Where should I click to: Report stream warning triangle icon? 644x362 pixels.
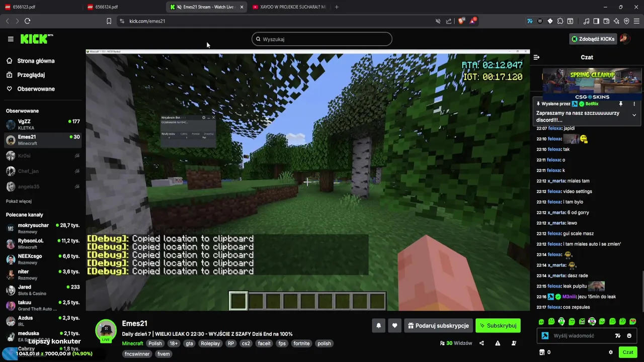tap(498, 343)
